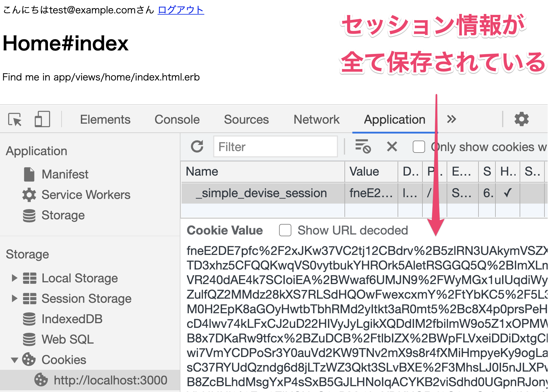Switch to the Console tab
This screenshot has width=557, height=392.
point(177,119)
